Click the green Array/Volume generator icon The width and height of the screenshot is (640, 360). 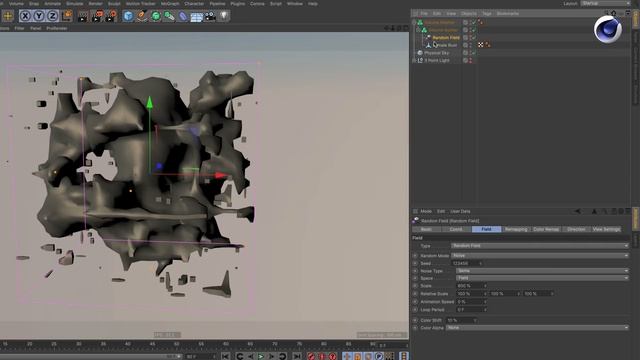tap(169, 16)
